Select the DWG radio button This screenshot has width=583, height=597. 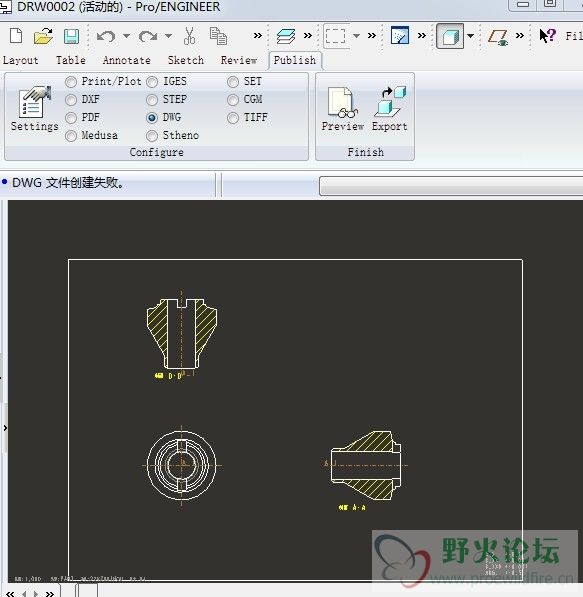click(x=152, y=118)
